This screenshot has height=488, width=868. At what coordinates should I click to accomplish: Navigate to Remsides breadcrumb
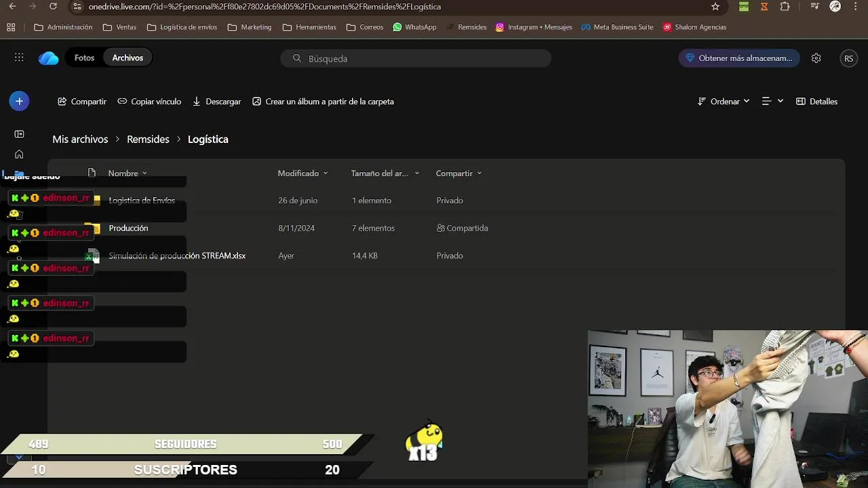pyautogui.click(x=148, y=139)
